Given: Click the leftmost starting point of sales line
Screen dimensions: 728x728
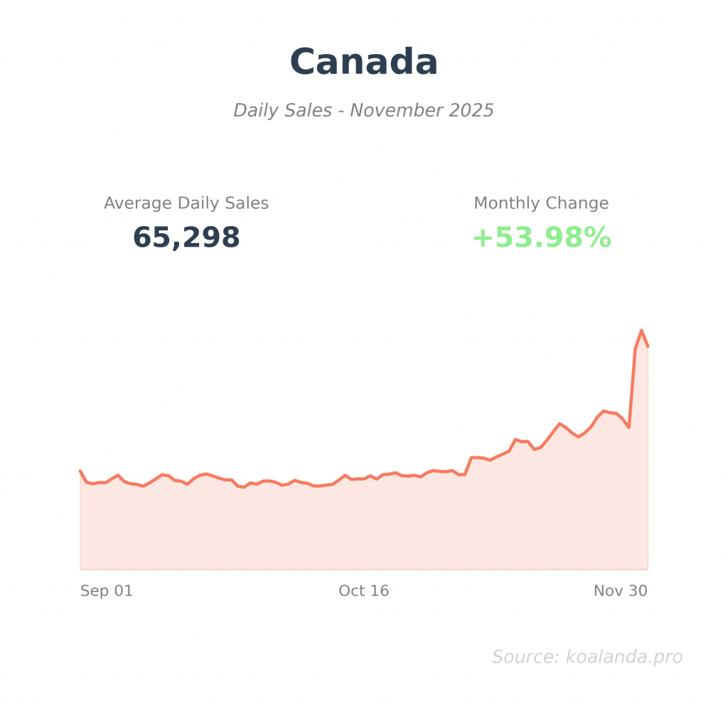Looking at the screenshot, I should pos(80,471).
